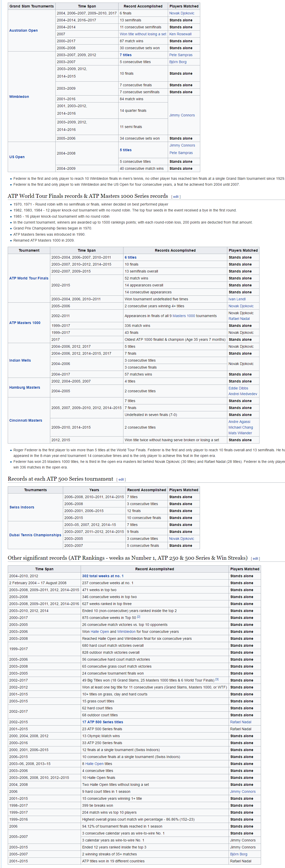
Task: Open Wimbledon link in four consecutive years row
Action: [126, 632]
